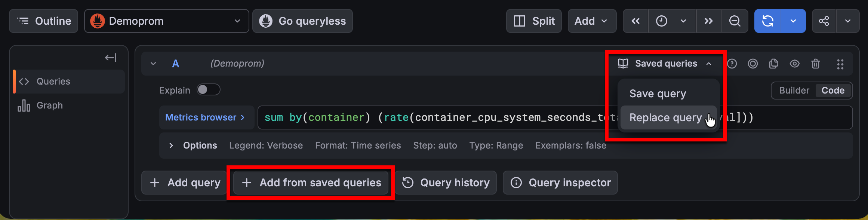Click the Format: Time series text

(x=358, y=146)
